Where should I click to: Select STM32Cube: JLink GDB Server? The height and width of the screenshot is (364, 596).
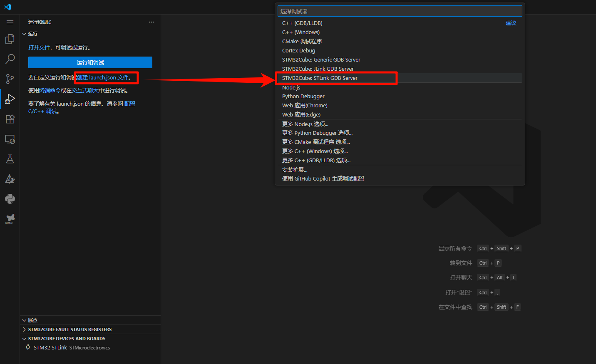(400, 69)
